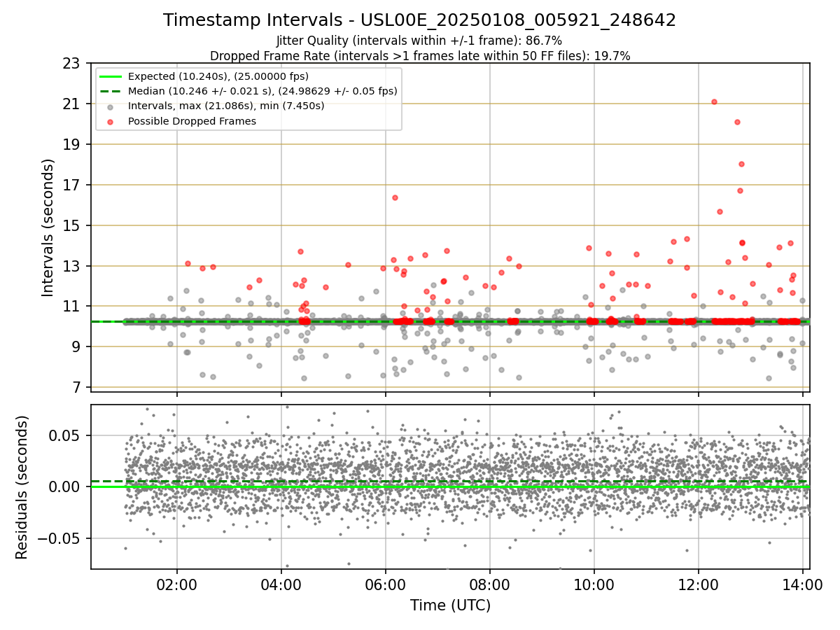The height and width of the screenshot is (630, 840).
Task: Click the 17 tick label on intervals axis
Action: [x=73, y=185]
